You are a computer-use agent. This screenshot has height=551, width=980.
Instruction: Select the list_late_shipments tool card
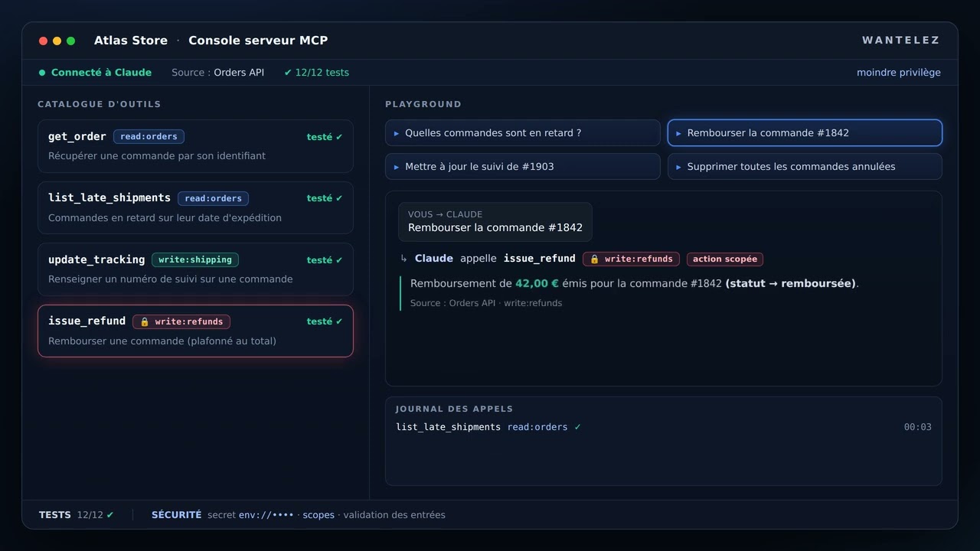[x=195, y=207]
